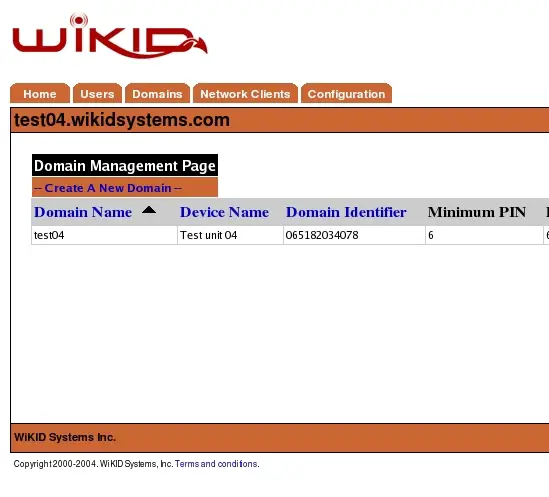Select the 065182034078 identifier cell

coord(354,235)
